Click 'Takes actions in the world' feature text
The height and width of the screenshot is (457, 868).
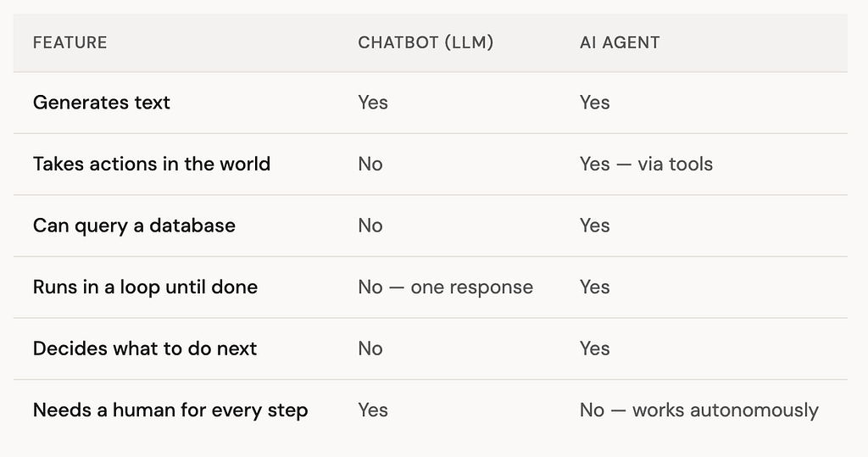(152, 164)
